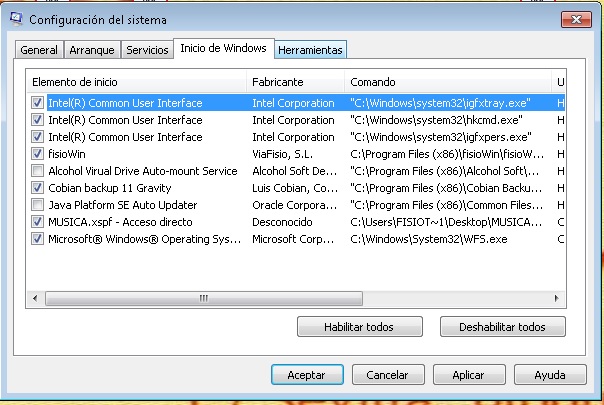Image resolution: width=604 pixels, height=405 pixels.
Task: Select ViaFisio, S.L. manufacturer cell
Action: [x=282, y=154]
